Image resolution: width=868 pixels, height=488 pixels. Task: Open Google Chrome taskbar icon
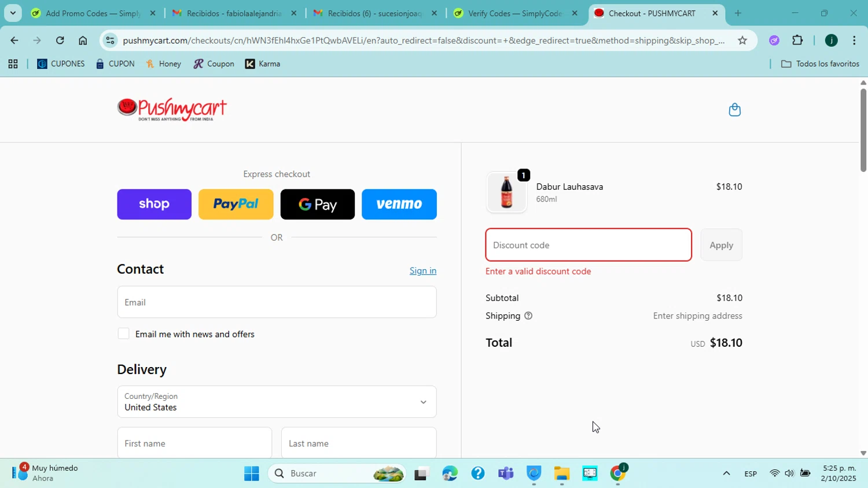pyautogui.click(x=618, y=474)
